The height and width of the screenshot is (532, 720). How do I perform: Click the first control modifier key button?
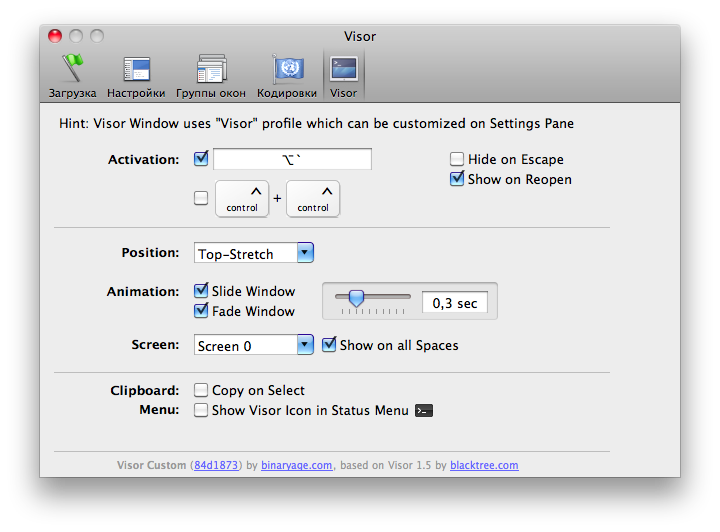tap(243, 198)
